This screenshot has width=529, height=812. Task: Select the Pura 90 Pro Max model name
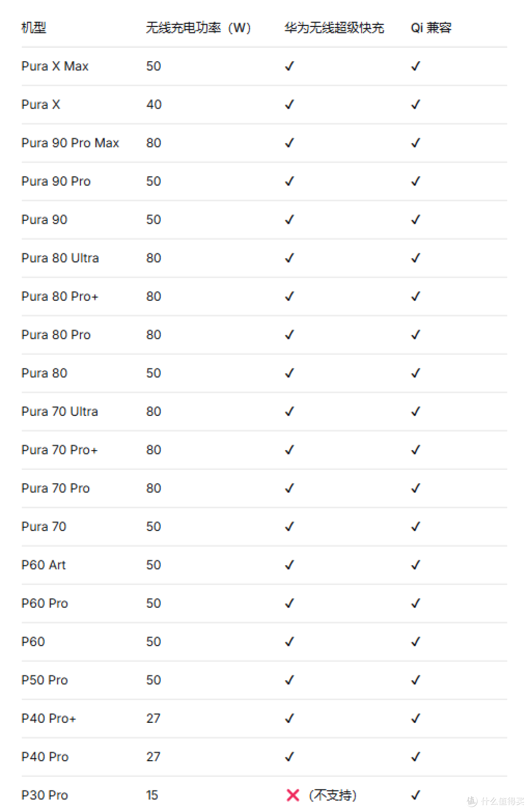(x=71, y=143)
